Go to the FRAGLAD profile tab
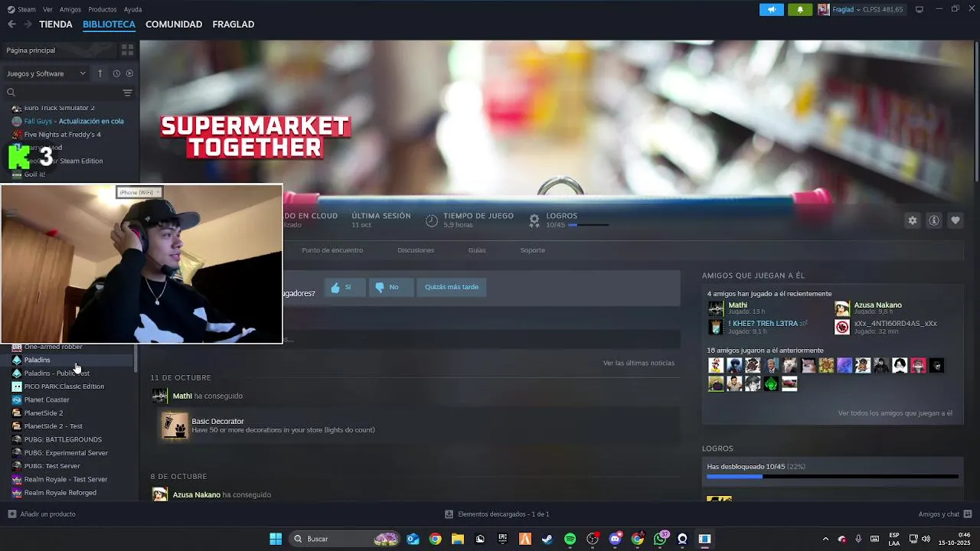Screen dimensions: 980x551 click(x=234, y=24)
